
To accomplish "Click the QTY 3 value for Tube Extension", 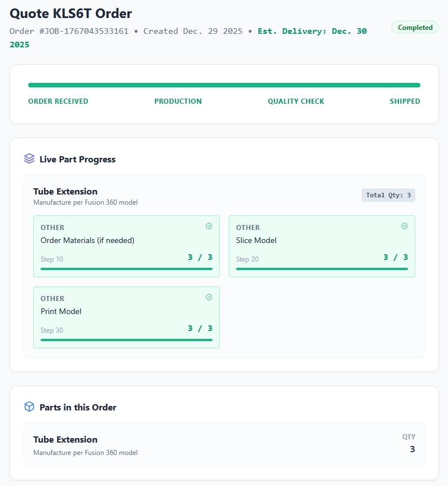I will 412,449.
